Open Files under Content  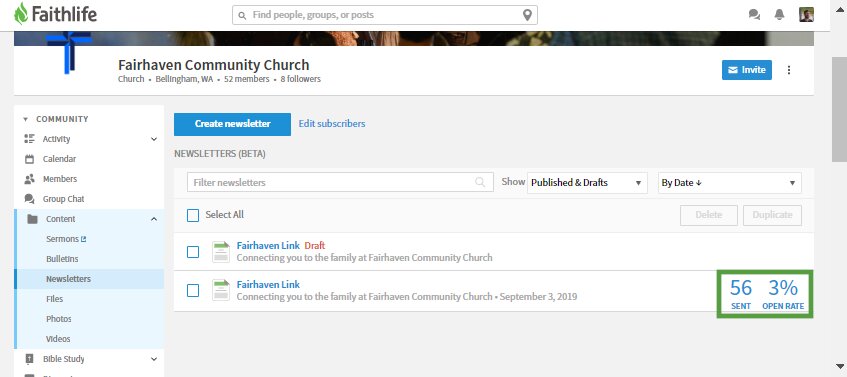point(55,299)
